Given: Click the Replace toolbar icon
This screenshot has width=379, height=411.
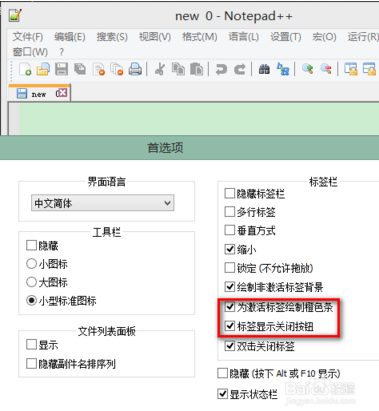Looking at the screenshot, I should point(283,69).
